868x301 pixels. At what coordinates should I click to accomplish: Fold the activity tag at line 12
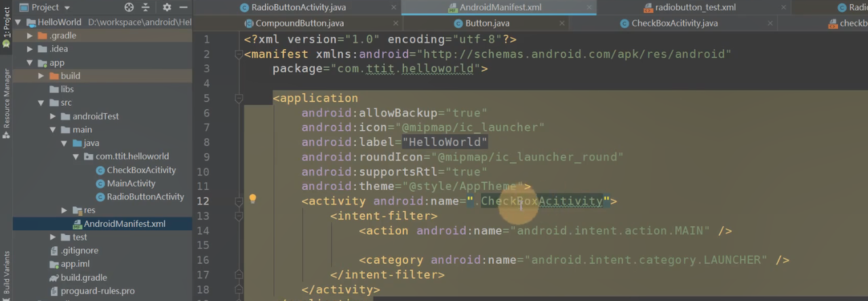click(x=239, y=201)
